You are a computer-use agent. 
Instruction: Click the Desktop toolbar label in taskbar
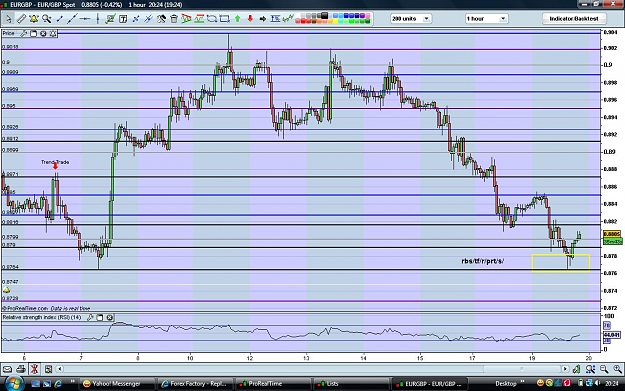click(505, 383)
